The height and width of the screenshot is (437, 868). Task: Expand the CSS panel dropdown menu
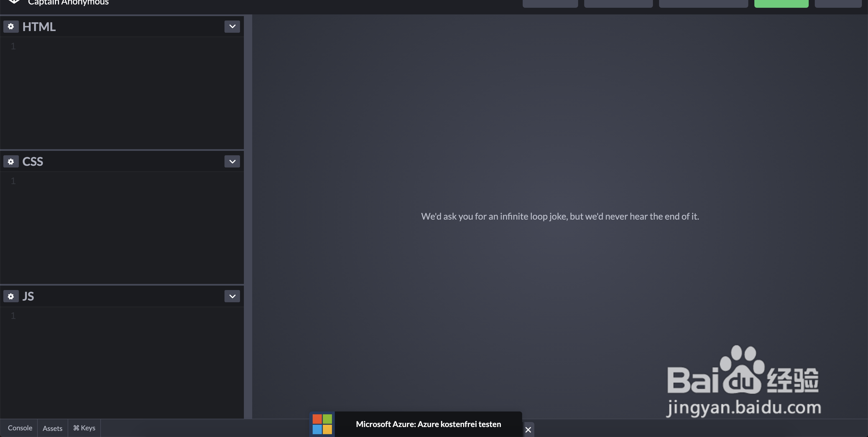232,161
